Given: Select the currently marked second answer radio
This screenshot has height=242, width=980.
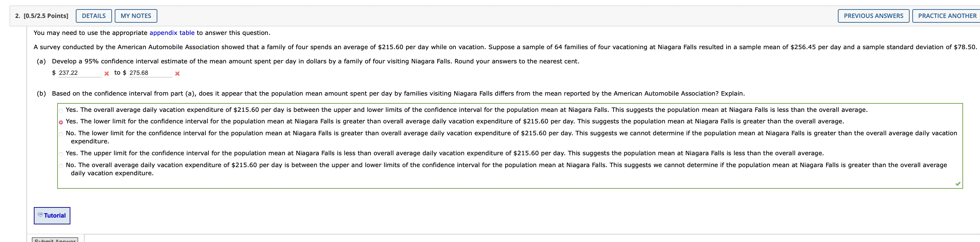Looking at the screenshot, I should pos(61,122).
